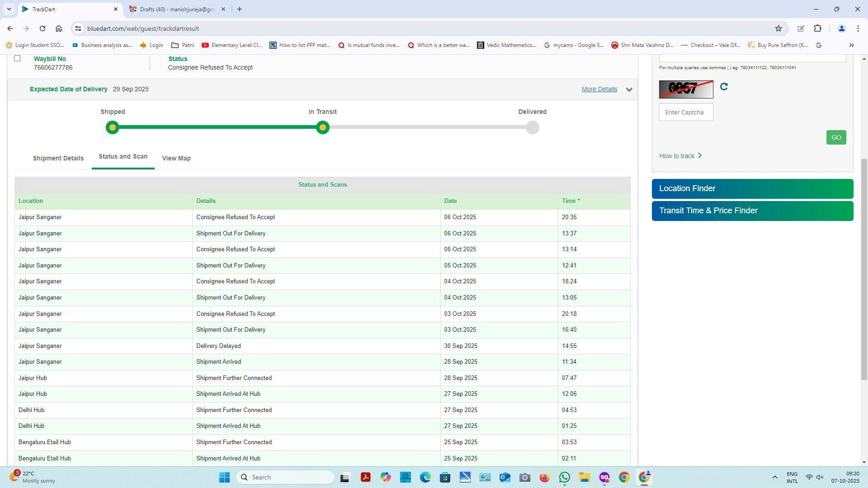Switch to Shipment Details tab

[58, 158]
